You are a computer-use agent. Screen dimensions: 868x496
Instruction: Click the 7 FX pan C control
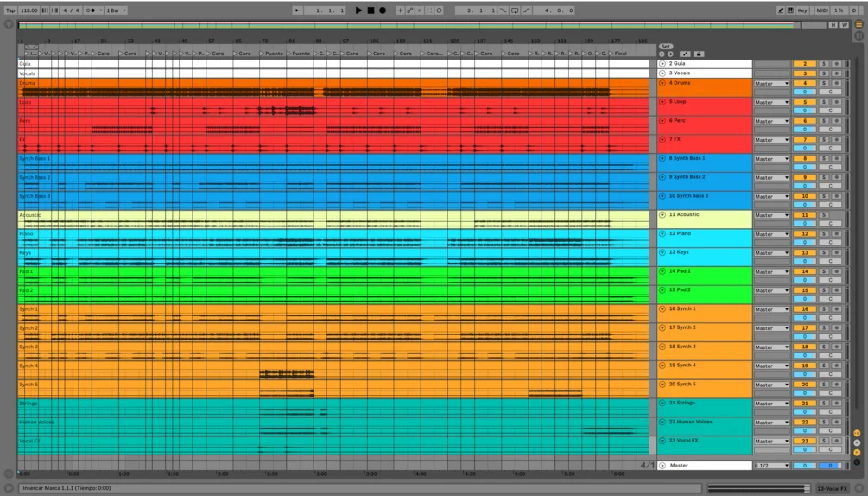pyautogui.click(x=830, y=149)
